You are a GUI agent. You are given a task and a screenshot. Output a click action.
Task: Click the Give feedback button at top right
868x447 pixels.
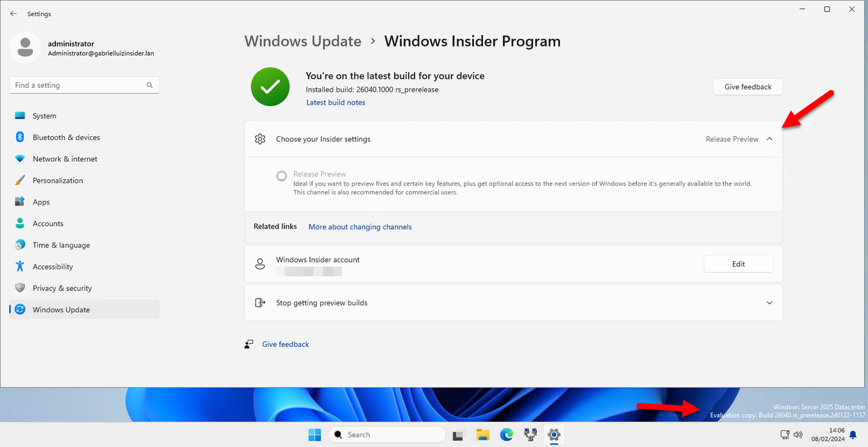pos(748,87)
